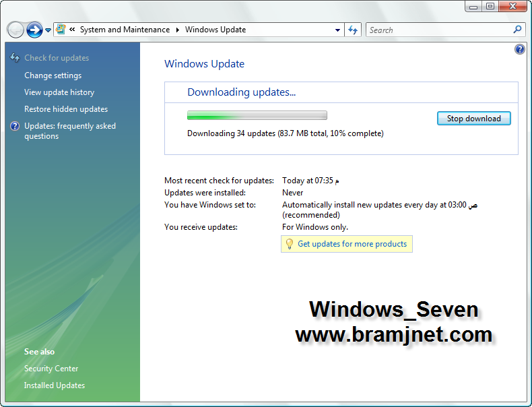
Task: Click the Downloading updates... heading
Action: coord(242,92)
